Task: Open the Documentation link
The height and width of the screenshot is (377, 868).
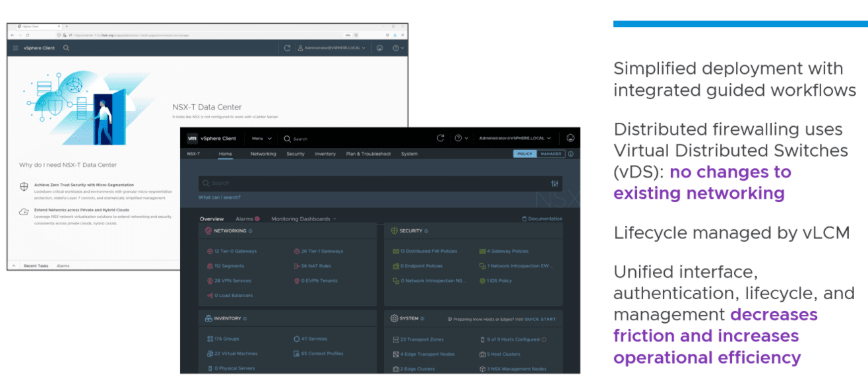Action: (x=542, y=219)
